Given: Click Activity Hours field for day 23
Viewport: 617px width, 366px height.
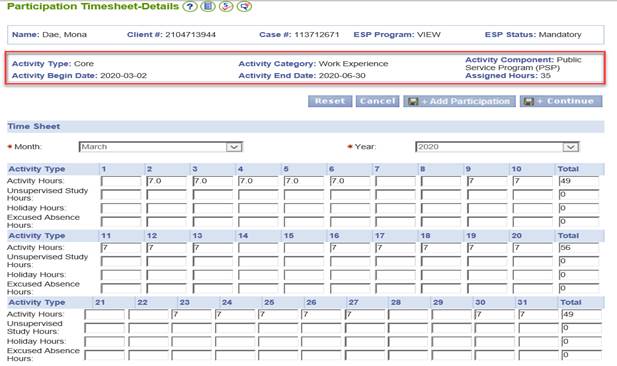Looking at the screenshot, I should click(192, 315).
